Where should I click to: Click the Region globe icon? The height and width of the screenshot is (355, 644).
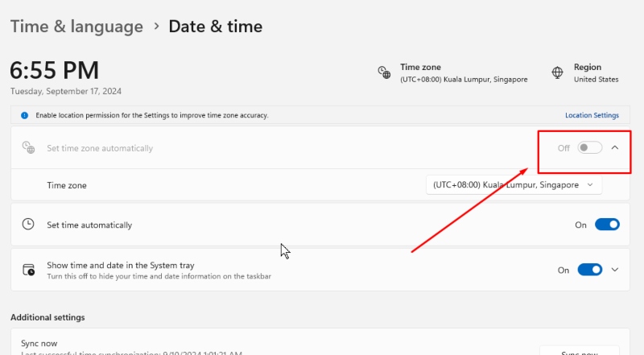tap(557, 72)
